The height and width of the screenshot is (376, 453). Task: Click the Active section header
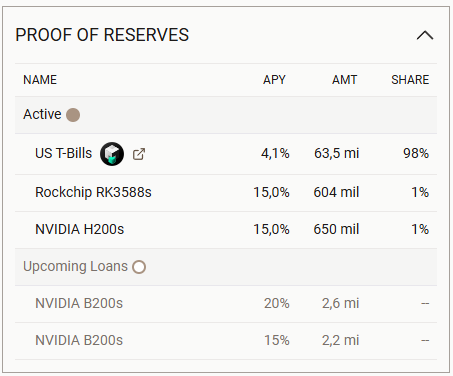(226, 115)
